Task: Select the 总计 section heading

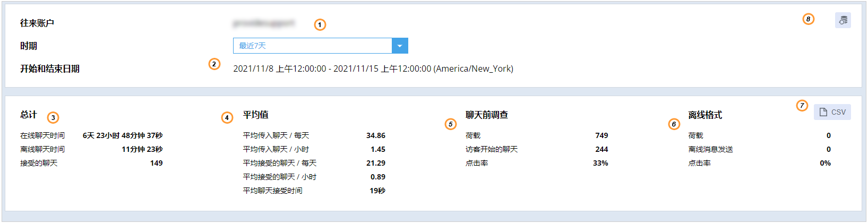Action: [x=29, y=115]
